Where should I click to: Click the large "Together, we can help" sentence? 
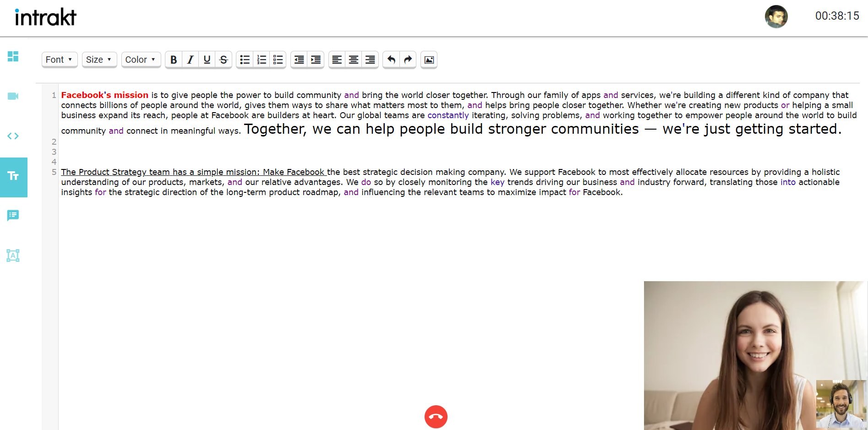point(543,129)
